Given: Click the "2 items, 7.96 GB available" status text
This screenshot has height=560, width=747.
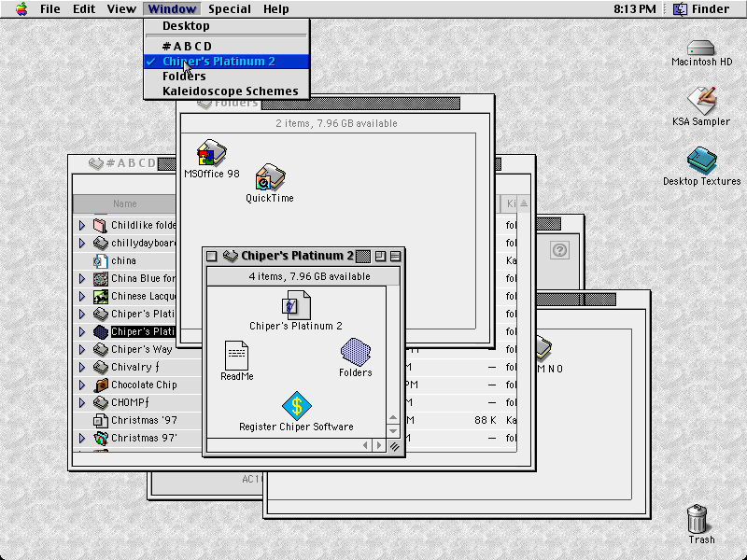Looking at the screenshot, I should pos(336,123).
